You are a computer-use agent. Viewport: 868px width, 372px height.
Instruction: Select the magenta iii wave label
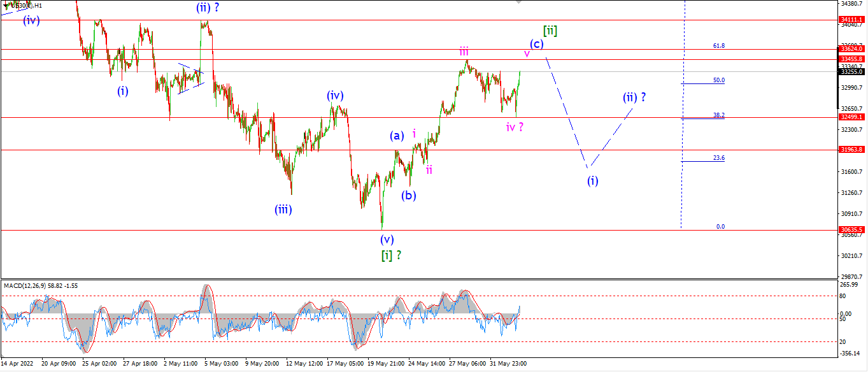465,51
